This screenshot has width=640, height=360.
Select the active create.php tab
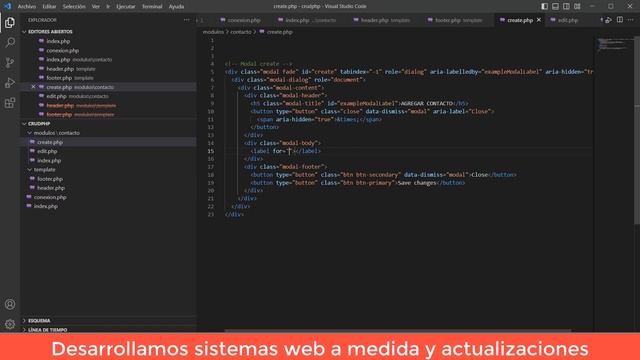pos(520,20)
